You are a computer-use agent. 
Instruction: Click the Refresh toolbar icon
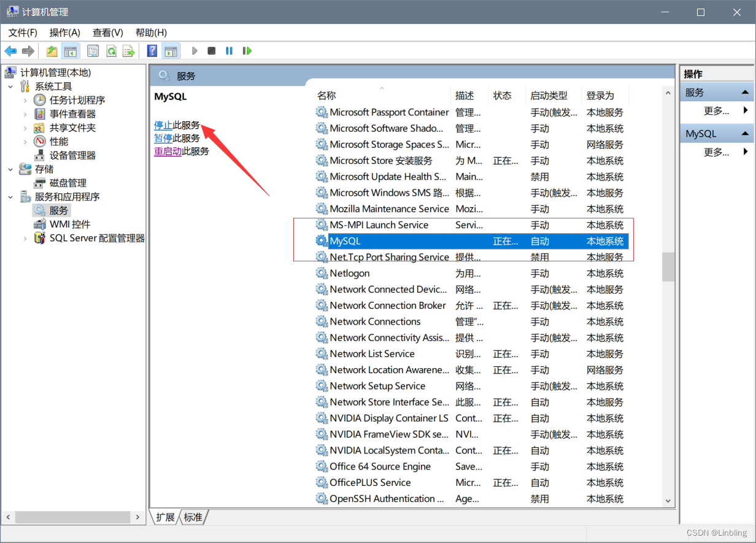111,51
